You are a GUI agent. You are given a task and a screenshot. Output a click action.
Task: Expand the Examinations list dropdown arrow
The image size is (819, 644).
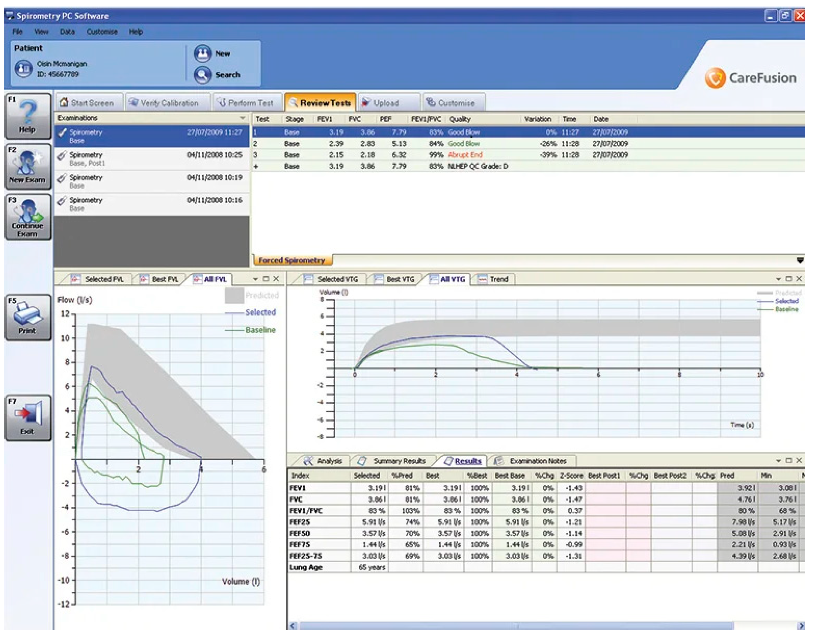tap(243, 118)
